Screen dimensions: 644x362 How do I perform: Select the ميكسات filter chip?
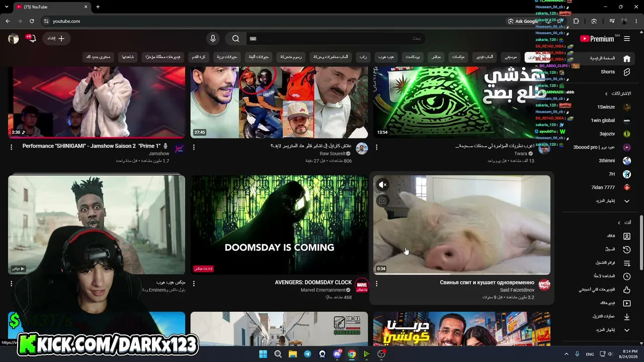tap(458, 57)
